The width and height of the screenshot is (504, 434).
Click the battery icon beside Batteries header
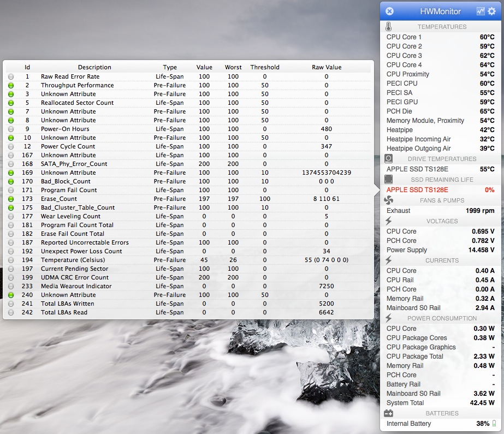(388, 413)
